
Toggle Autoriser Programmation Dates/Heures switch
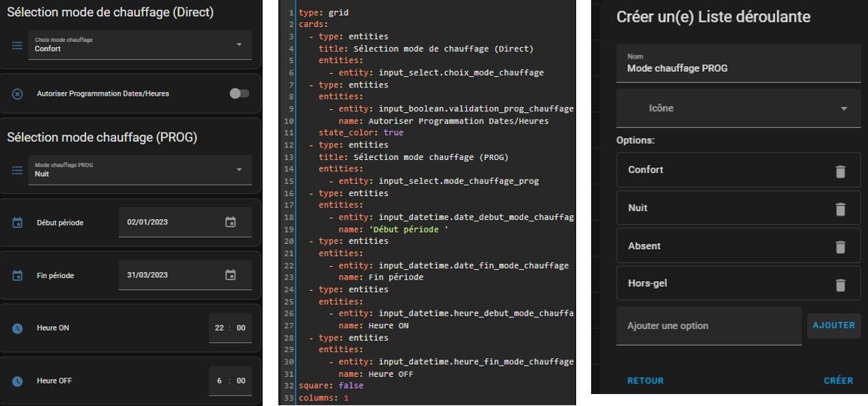[239, 93]
